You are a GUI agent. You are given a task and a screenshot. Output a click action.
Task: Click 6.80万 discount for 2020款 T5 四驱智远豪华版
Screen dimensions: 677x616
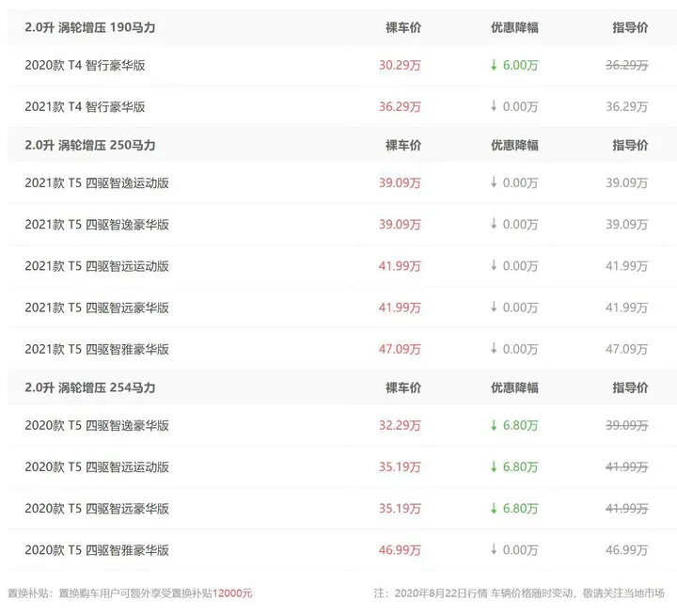point(520,509)
